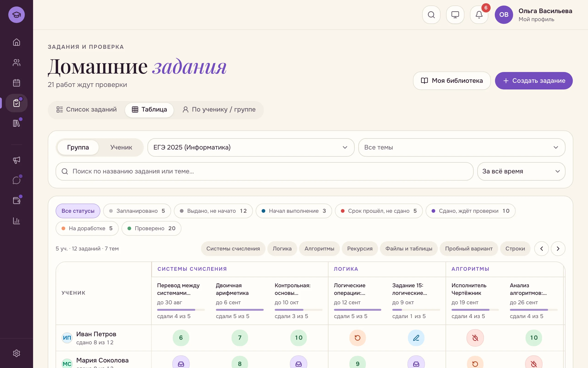Switch to По ученику / группе tab
588x368 pixels.
[x=219, y=109]
